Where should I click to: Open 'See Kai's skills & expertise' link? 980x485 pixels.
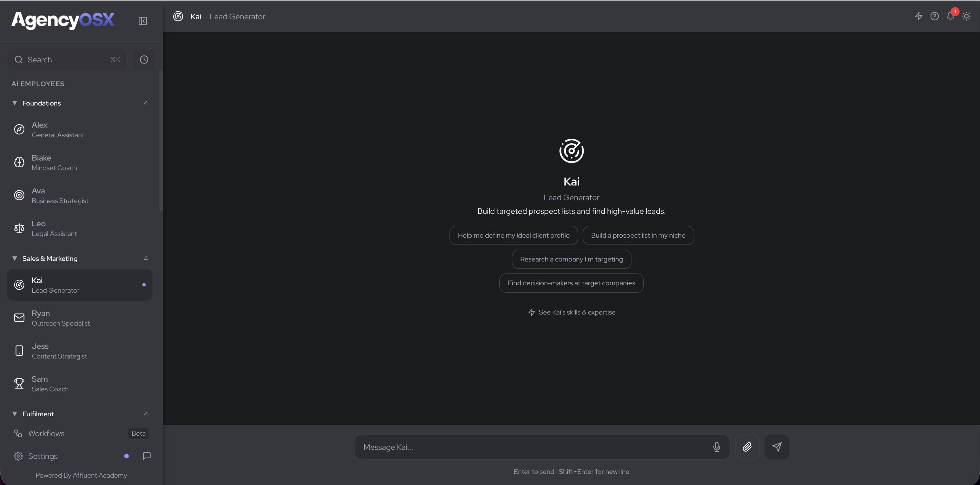click(571, 312)
